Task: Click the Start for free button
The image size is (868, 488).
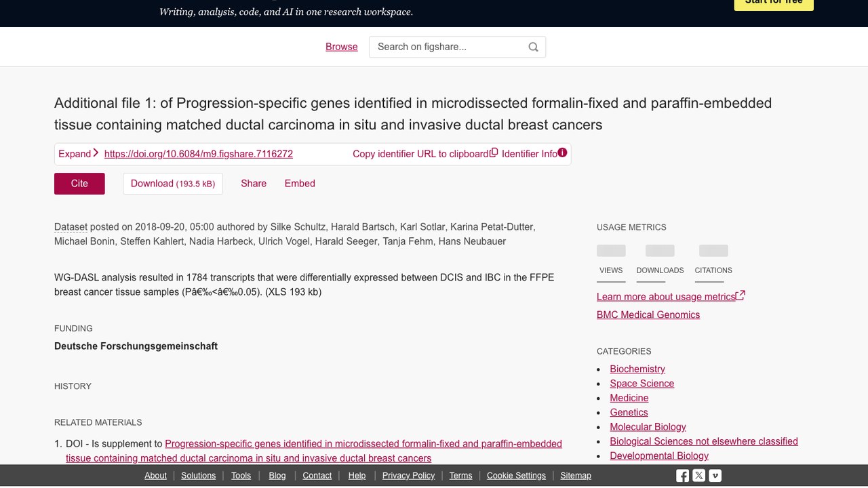Action: [774, 3]
